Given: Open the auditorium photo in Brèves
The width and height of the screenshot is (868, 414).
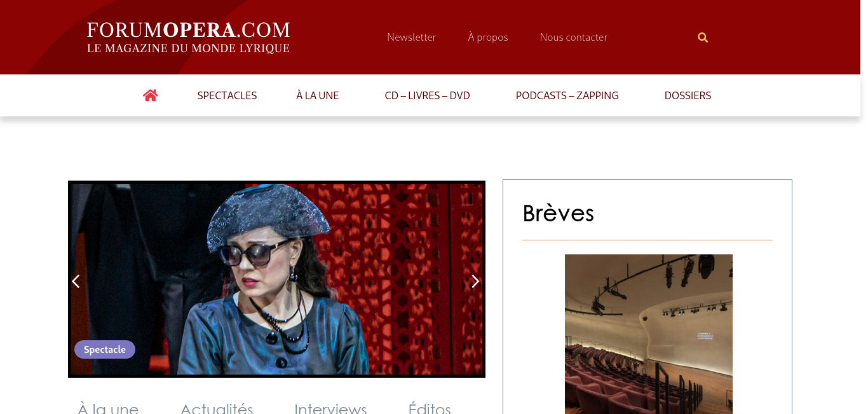Looking at the screenshot, I should click(x=649, y=334).
